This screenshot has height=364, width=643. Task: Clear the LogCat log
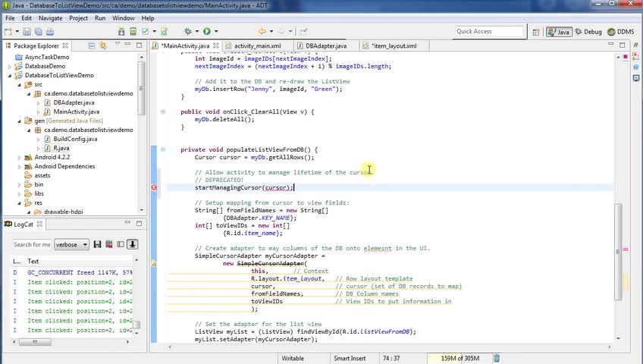[110, 244]
